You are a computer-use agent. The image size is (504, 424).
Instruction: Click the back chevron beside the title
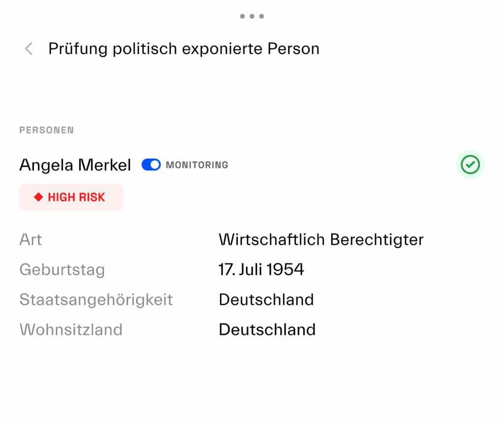[28, 49]
